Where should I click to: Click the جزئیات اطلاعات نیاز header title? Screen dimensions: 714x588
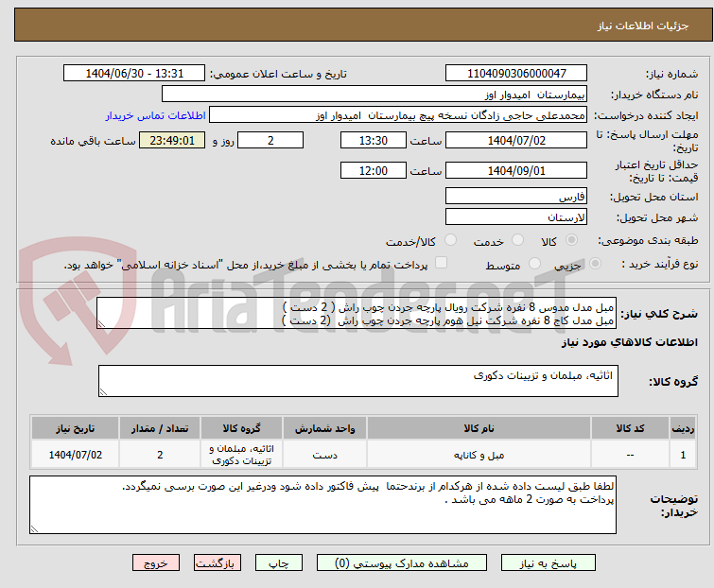643,26
